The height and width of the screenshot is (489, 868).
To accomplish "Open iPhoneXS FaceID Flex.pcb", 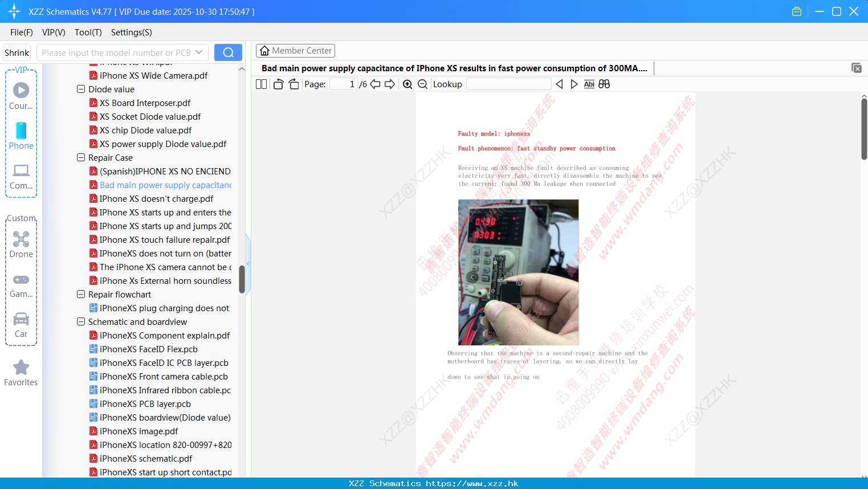I will (144, 349).
